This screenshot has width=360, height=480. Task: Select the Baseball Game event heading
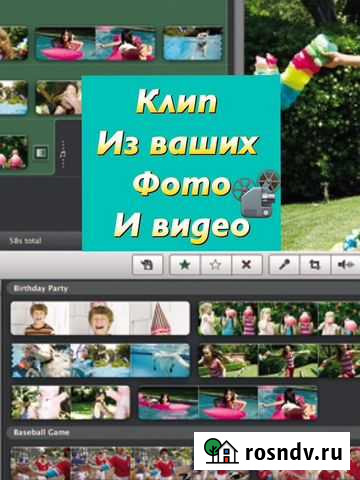41,433
